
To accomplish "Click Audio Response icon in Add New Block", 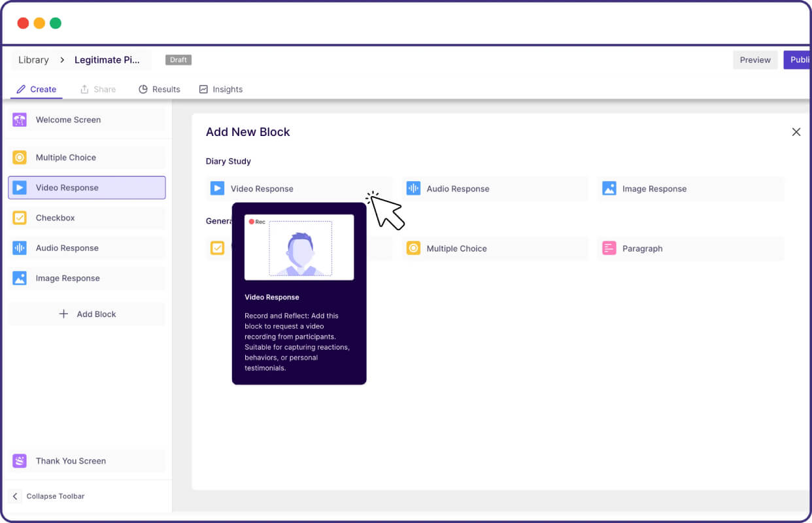I will (x=413, y=188).
